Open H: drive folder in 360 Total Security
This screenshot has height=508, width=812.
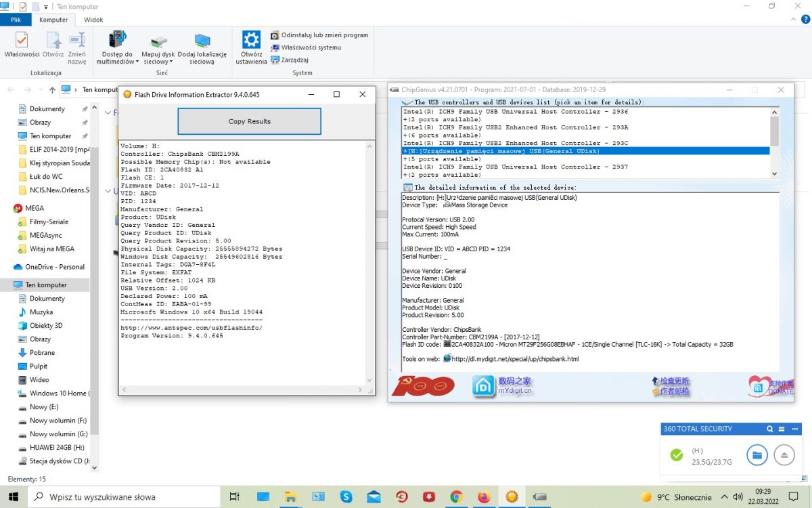757,455
